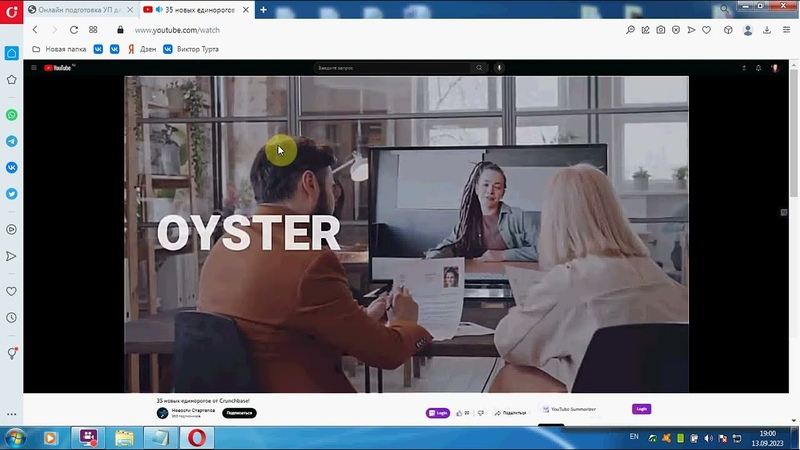
Task: Open YouTube account avatar menu
Action: [x=774, y=68]
